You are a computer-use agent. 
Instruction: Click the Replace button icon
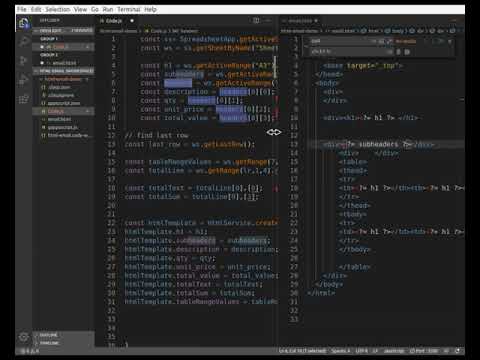(399, 52)
